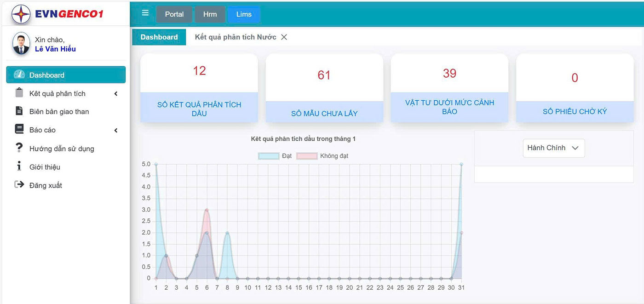Screen dimensions: 644x304
Task: Close the Kết quả phân tích Nước tab
Action: tap(284, 37)
